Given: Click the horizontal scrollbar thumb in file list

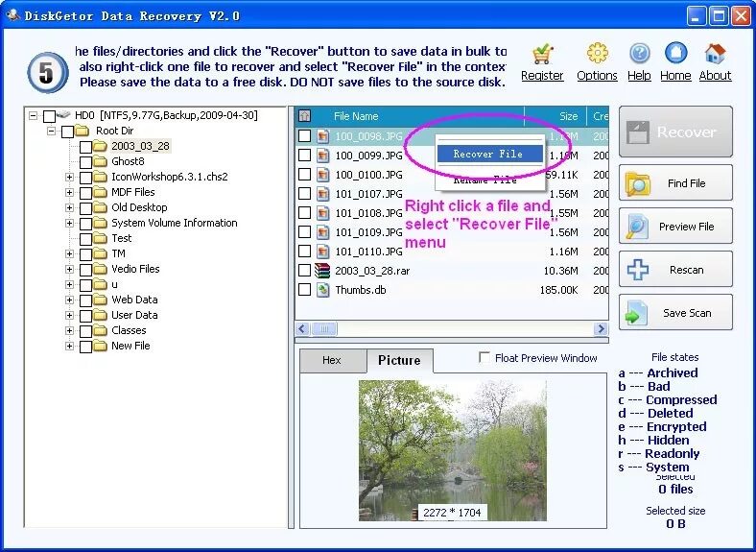Looking at the screenshot, I should point(323,329).
